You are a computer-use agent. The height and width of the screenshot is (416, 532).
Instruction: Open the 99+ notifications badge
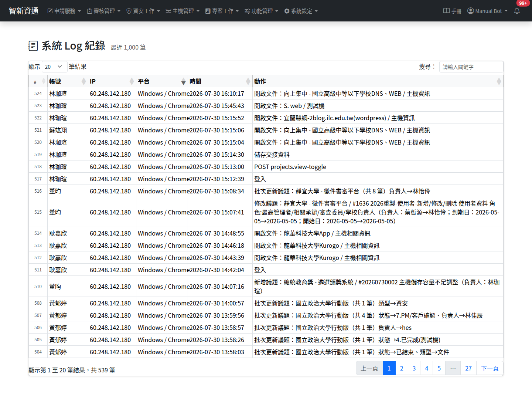click(523, 3)
